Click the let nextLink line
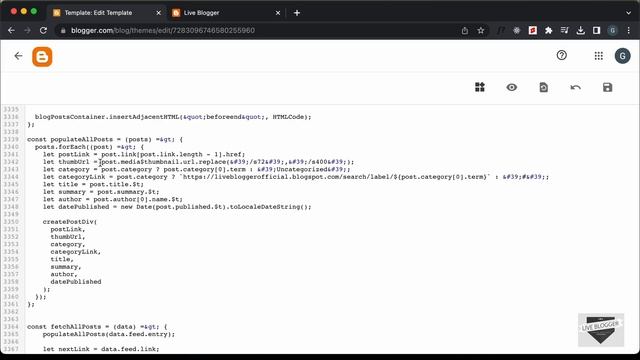Image resolution: width=640 pixels, height=360 pixels. (101, 349)
